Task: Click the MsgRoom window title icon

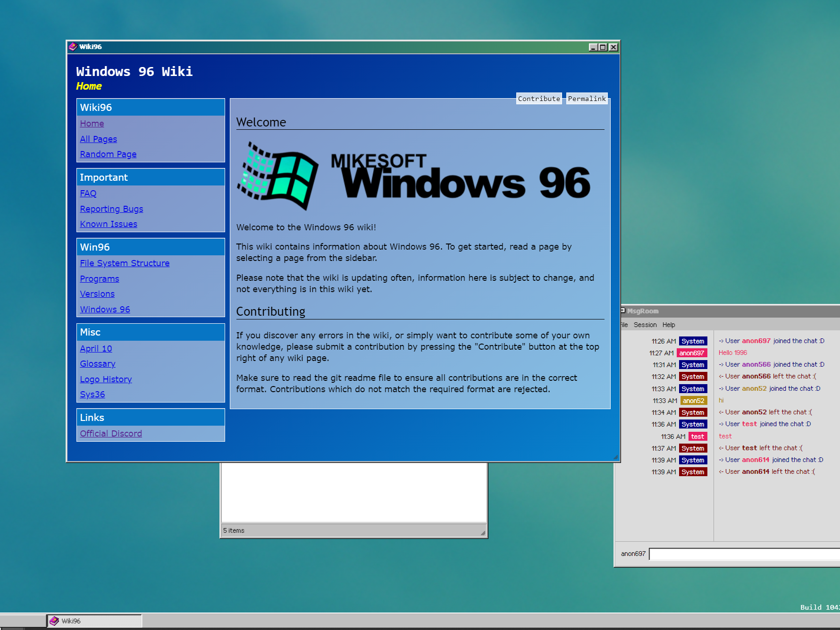Action: 623,311
